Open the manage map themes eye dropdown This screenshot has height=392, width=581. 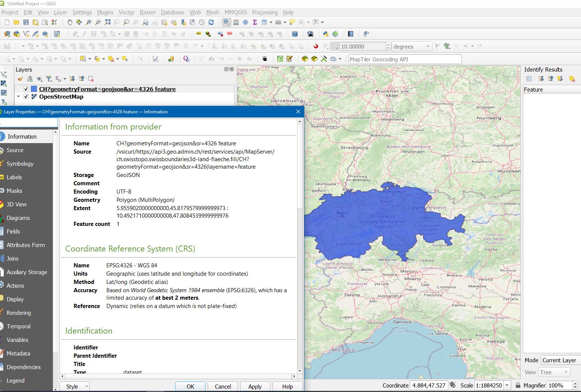pos(39,79)
